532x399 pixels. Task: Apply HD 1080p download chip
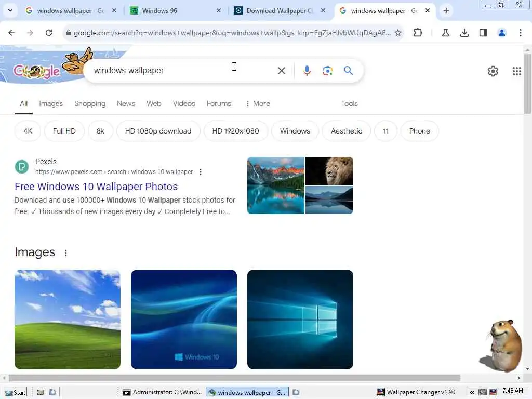(158, 131)
